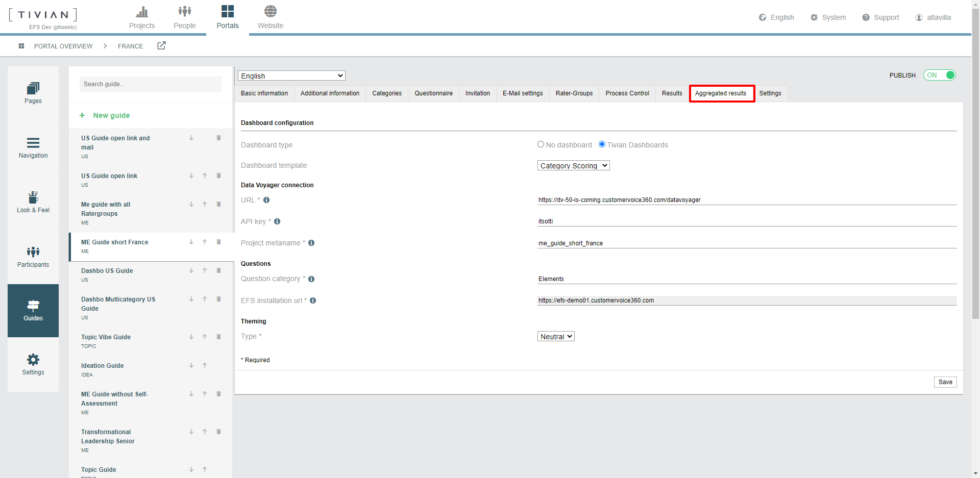Show Question category info icon
The image size is (980, 478).
pyautogui.click(x=311, y=279)
